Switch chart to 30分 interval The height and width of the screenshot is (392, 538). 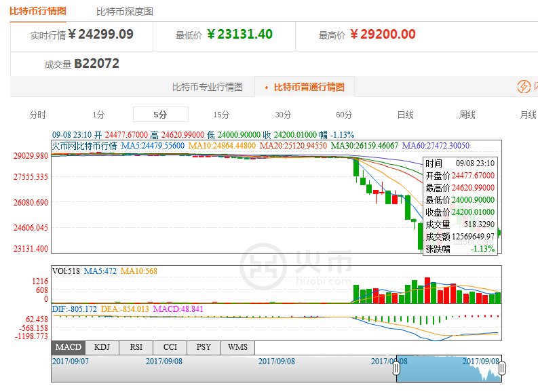coord(283,115)
